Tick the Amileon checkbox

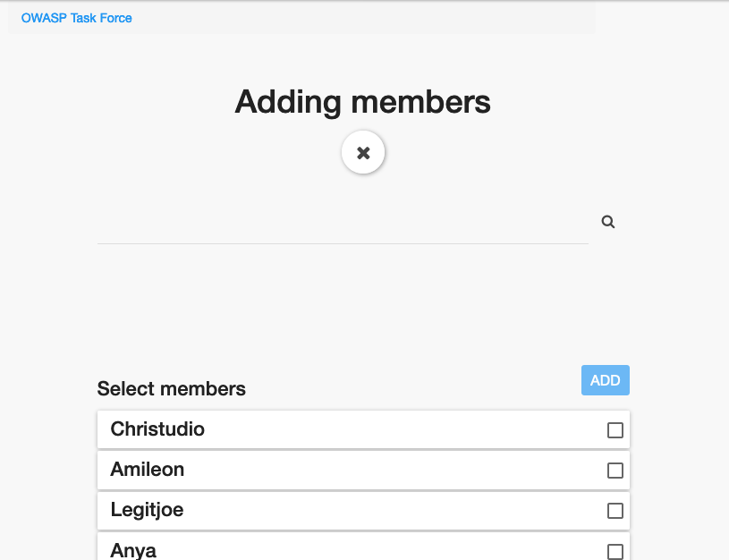tap(615, 471)
